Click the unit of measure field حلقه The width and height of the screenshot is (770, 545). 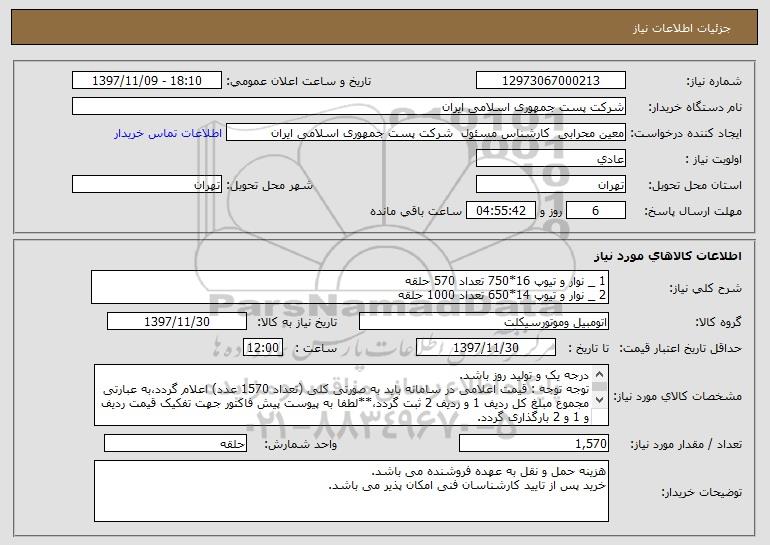pyautogui.click(x=175, y=443)
